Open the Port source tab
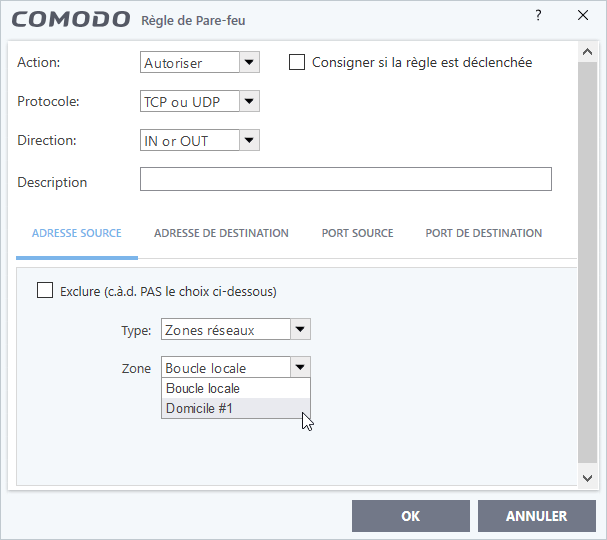The width and height of the screenshot is (607, 540). tap(357, 233)
